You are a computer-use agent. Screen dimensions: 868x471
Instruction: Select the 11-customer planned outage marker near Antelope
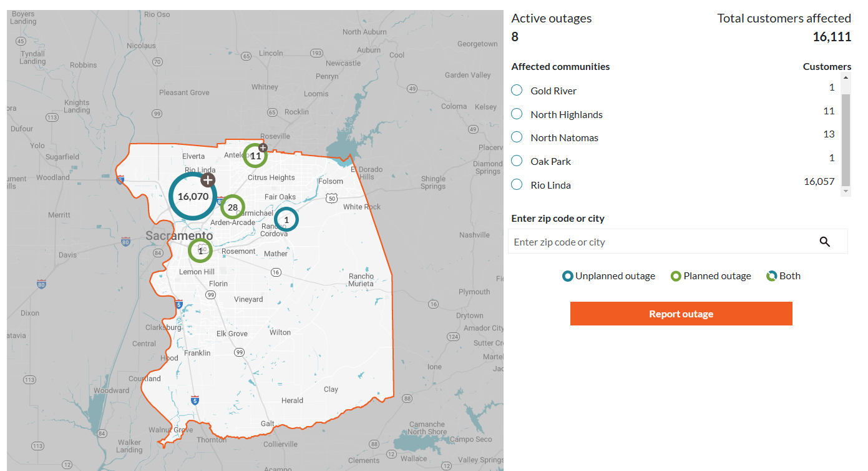point(255,156)
